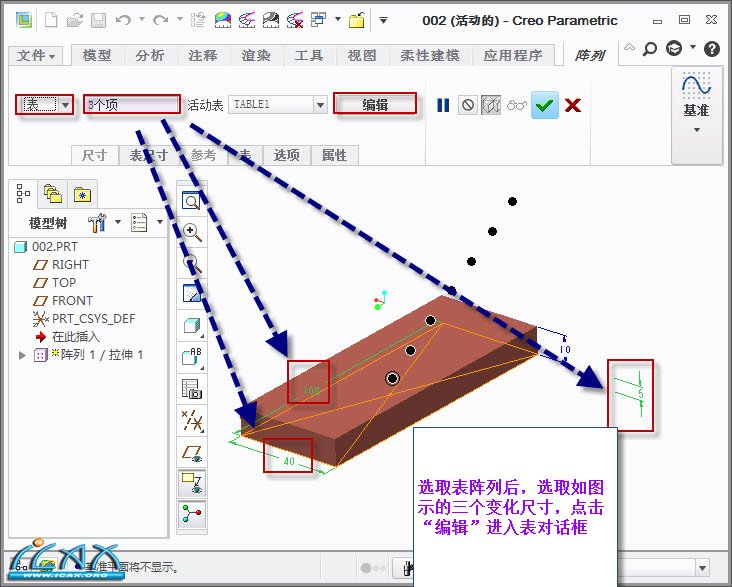Open the pattern type dropdown showing 表

pos(44,105)
